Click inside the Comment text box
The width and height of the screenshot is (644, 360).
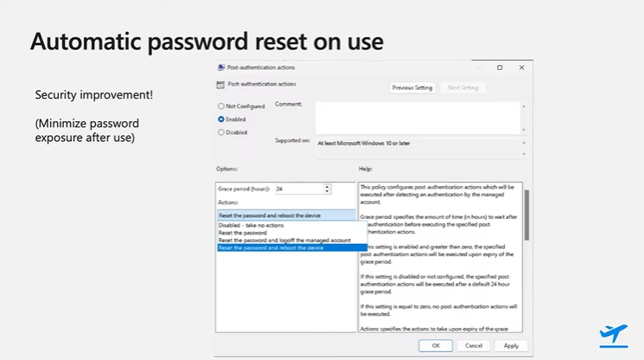[418, 118]
